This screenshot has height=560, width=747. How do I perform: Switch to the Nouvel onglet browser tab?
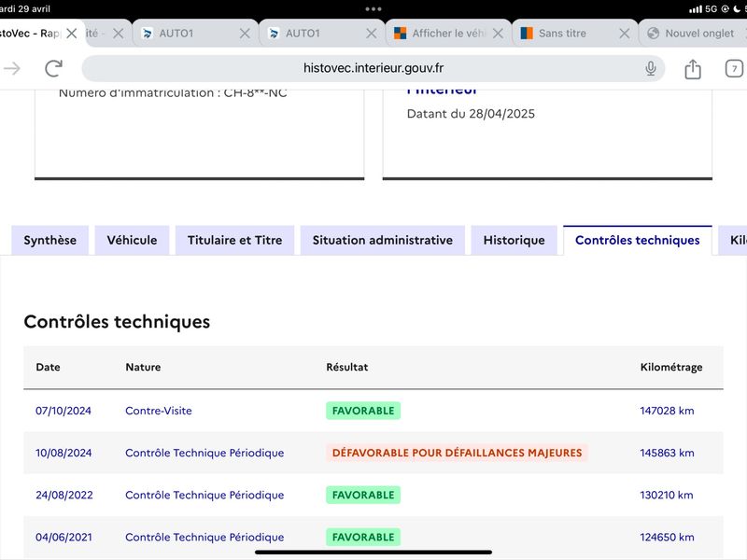click(x=693, y=34)
